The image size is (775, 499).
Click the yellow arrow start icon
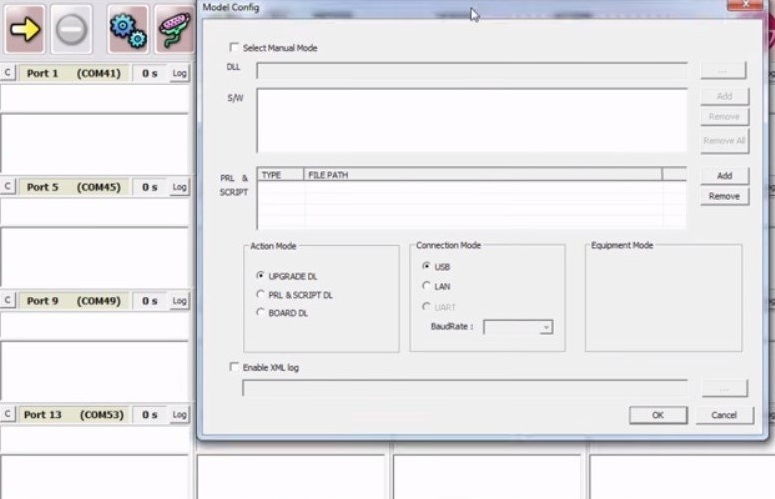[x=25, y=30]
